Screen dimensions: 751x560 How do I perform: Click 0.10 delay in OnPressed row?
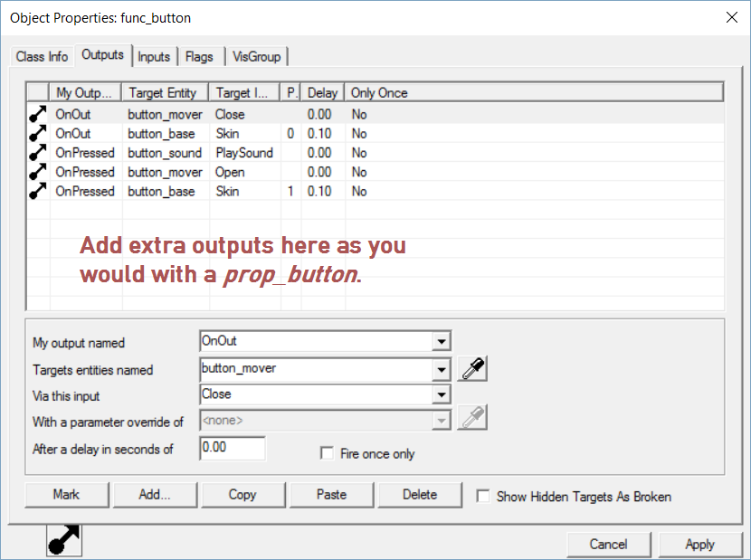(x=319, y=191)
